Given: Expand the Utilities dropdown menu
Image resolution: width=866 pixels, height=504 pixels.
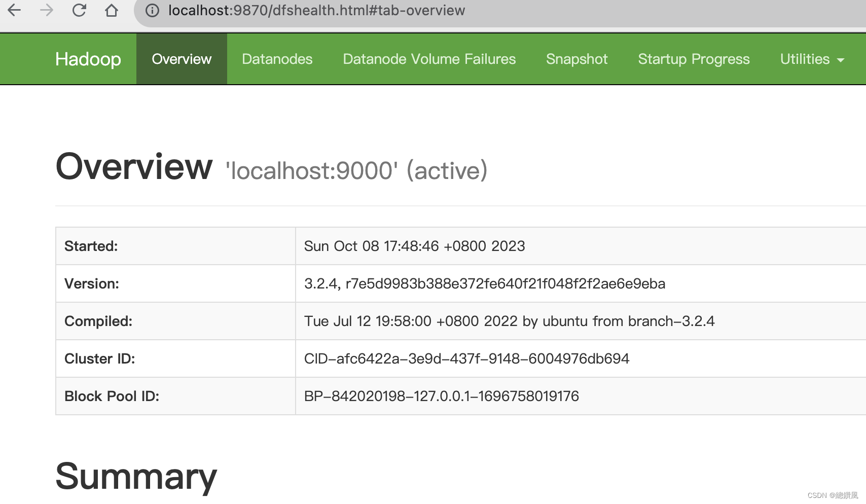Looking at the screenshot, I should tap(812, 59).
